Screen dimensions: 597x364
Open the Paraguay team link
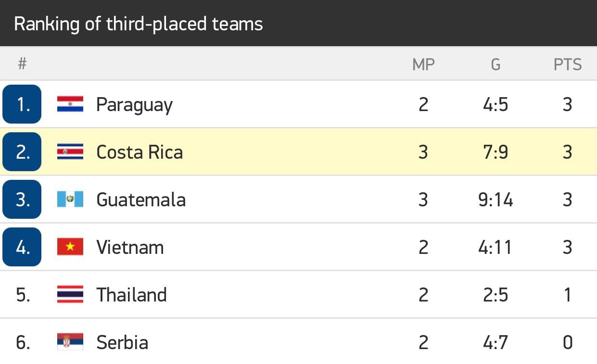coord(134,105)
